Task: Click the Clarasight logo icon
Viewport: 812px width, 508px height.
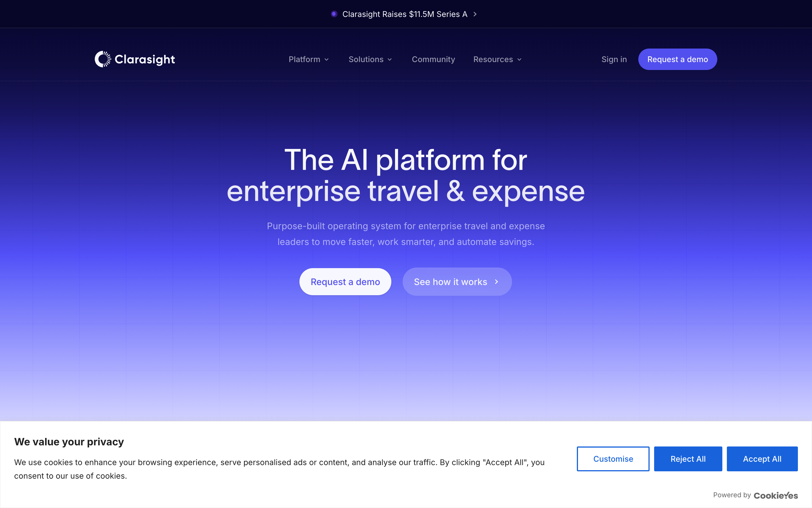Action: tap(103, 59)
